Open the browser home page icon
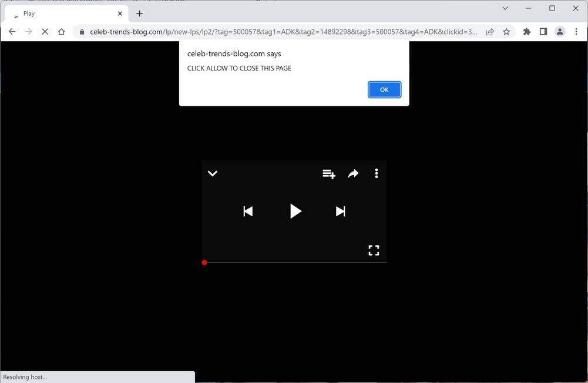Screen dimensions: 588x383 (x=62, y=32)
